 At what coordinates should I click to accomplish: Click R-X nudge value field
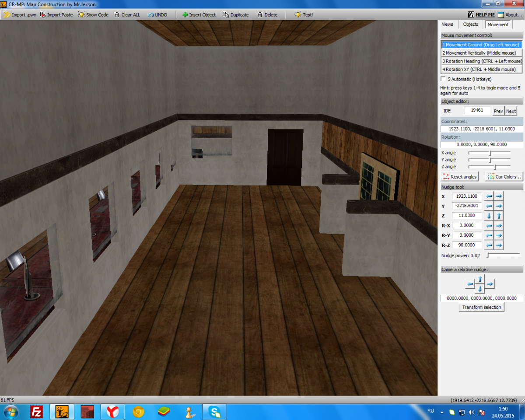[467, 225]
